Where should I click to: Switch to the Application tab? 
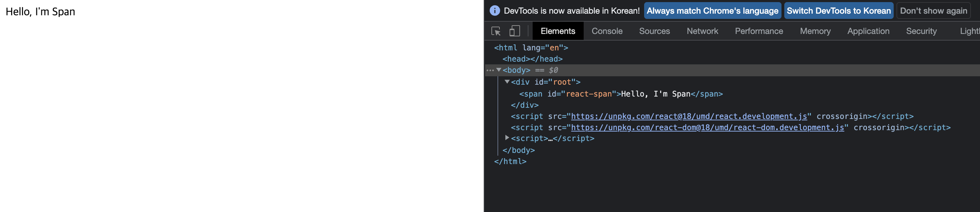click(x=868, y=31)
